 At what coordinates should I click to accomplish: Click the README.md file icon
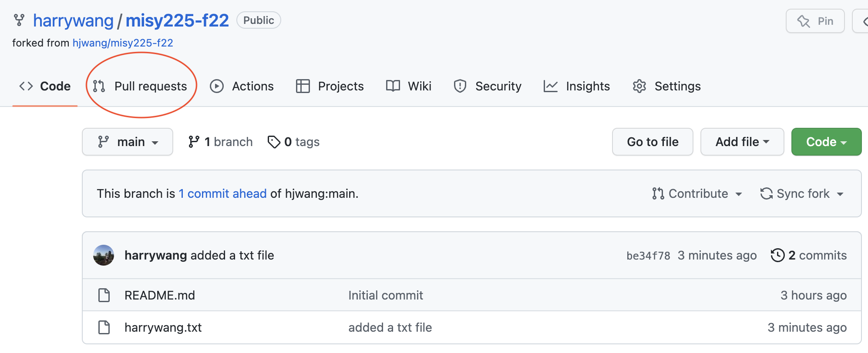click(104, 295)
